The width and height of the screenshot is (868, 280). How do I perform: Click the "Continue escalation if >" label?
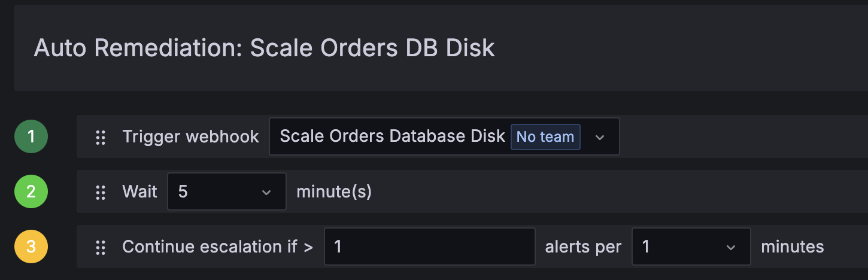point(217,246)
